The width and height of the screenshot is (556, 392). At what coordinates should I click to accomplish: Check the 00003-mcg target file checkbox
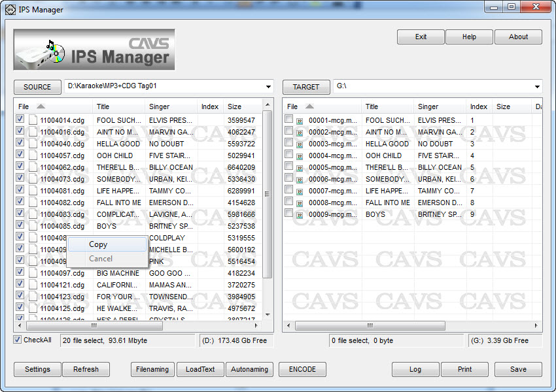click(x=289, y=143)
